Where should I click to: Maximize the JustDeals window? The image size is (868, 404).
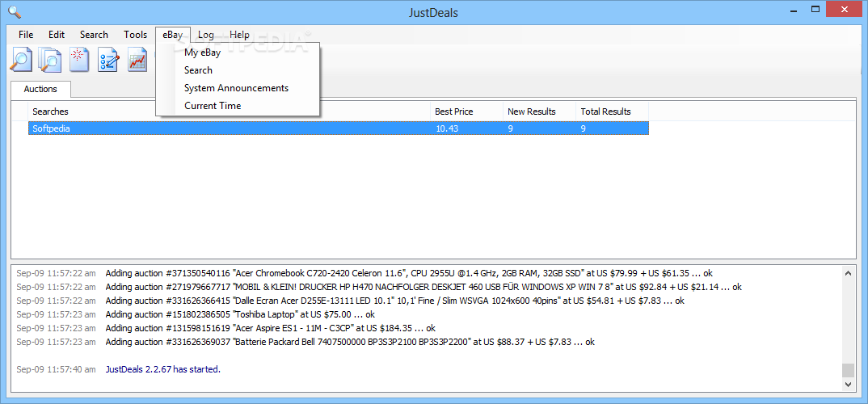click(x=815, y=9)
